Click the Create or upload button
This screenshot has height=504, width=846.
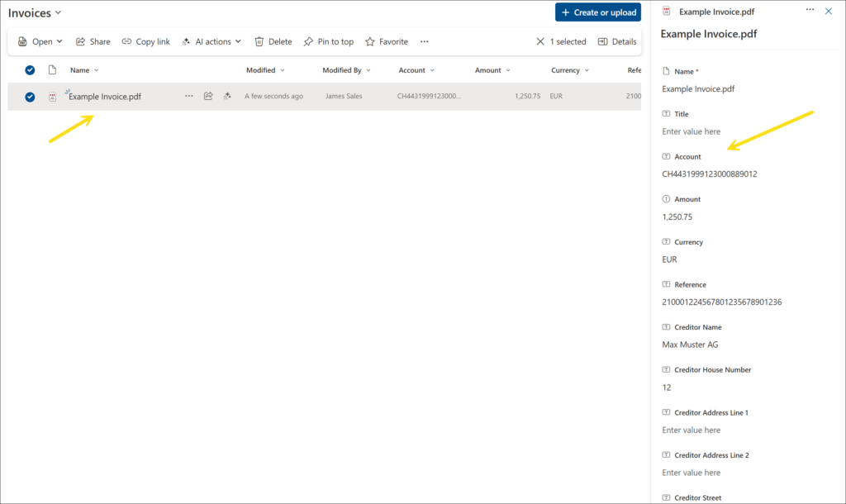tap(597, 12)
